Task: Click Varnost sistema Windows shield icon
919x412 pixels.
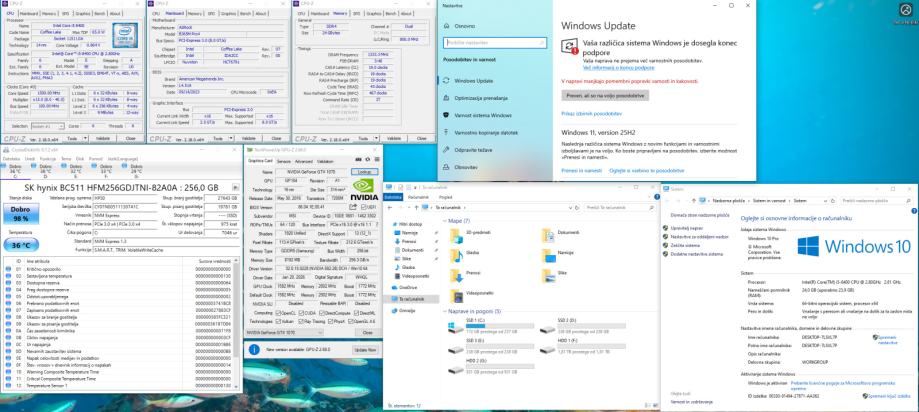Action: (447, 115)
